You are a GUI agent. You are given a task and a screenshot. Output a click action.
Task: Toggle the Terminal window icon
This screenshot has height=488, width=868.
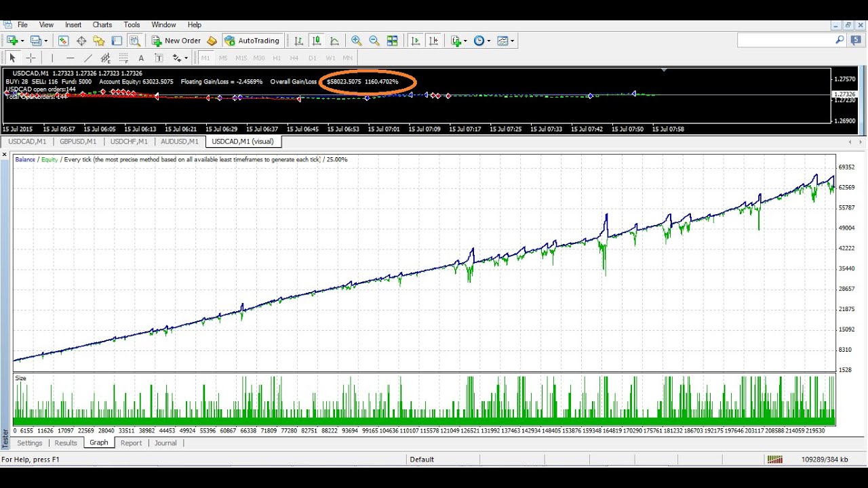(117, 41)
